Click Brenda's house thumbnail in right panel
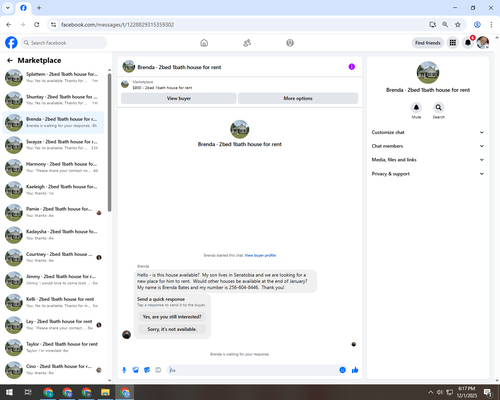Viewport: 500px width, 400px height. (428, 72)
